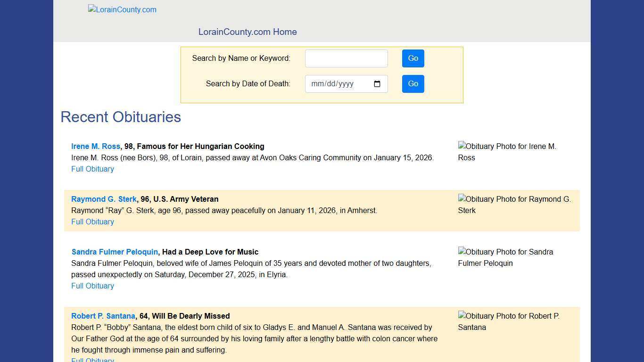Click the mm/dd/yyyy date of death field
644x362 pixels.
(339, 83)
